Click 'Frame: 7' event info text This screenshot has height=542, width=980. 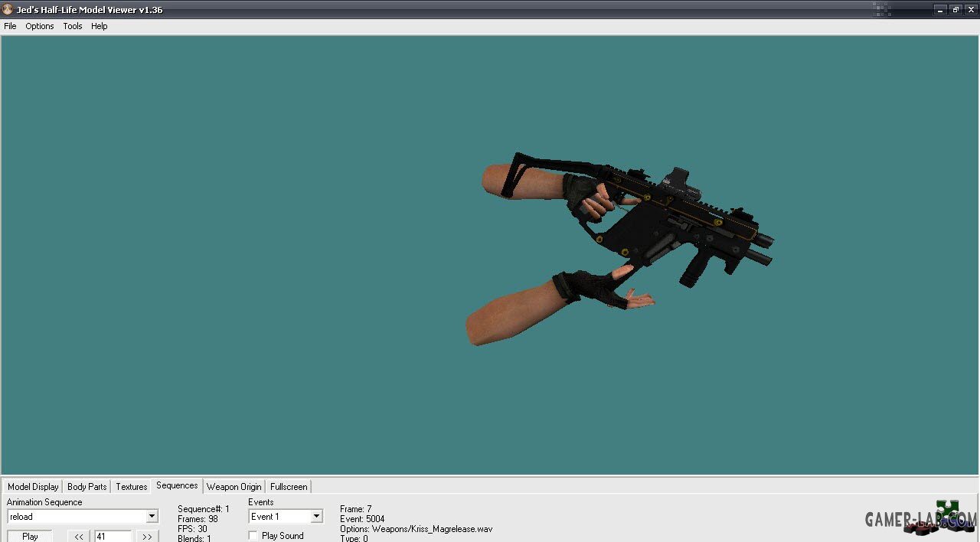point(356,509)
